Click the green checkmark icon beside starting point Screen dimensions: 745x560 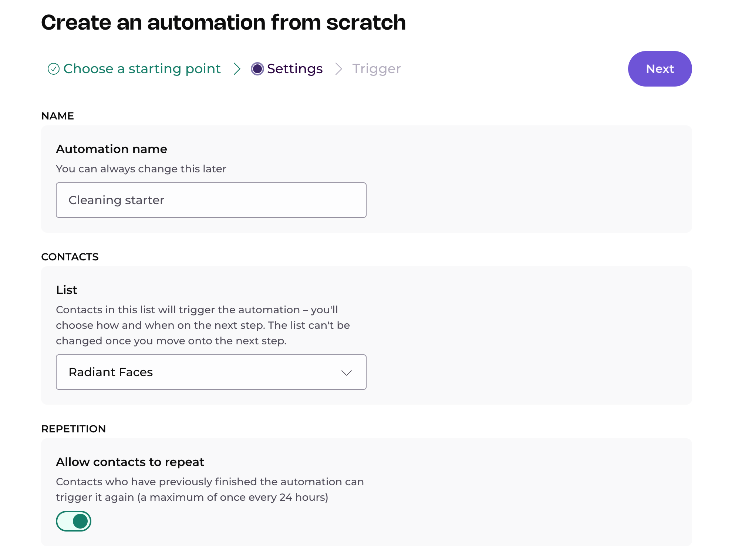click(54, 69)
